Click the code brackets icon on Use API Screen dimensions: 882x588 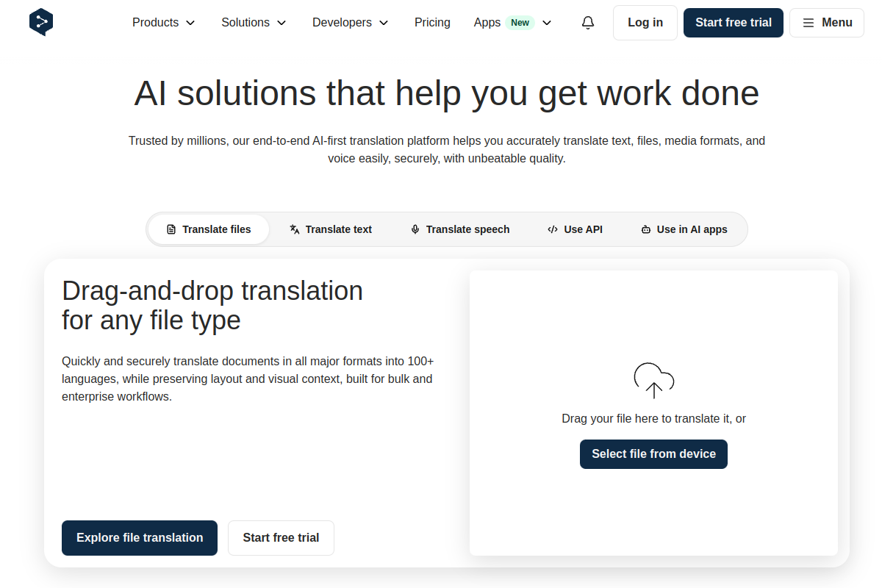coord(553,229)
